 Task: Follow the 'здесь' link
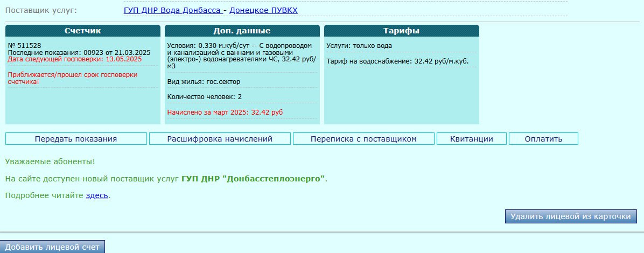point(97,195)
